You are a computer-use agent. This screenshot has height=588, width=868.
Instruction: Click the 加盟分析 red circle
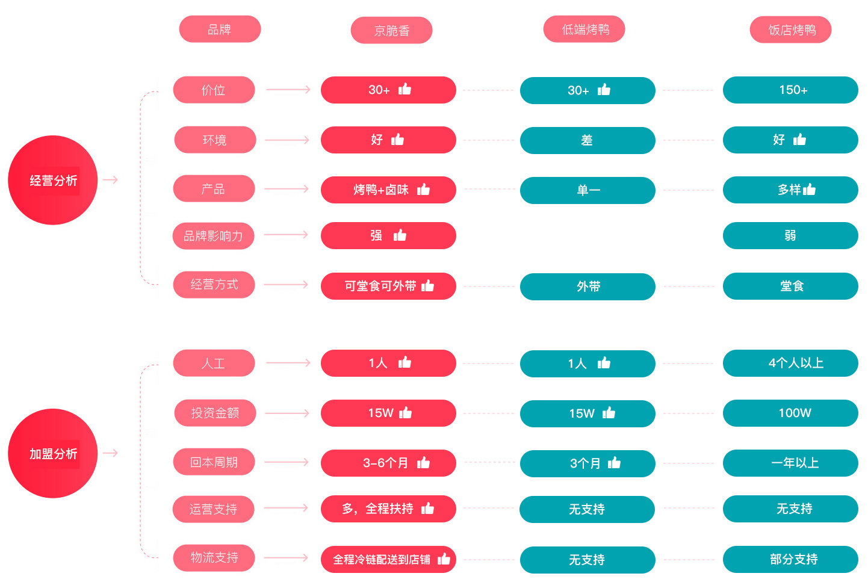pos(52,453)
